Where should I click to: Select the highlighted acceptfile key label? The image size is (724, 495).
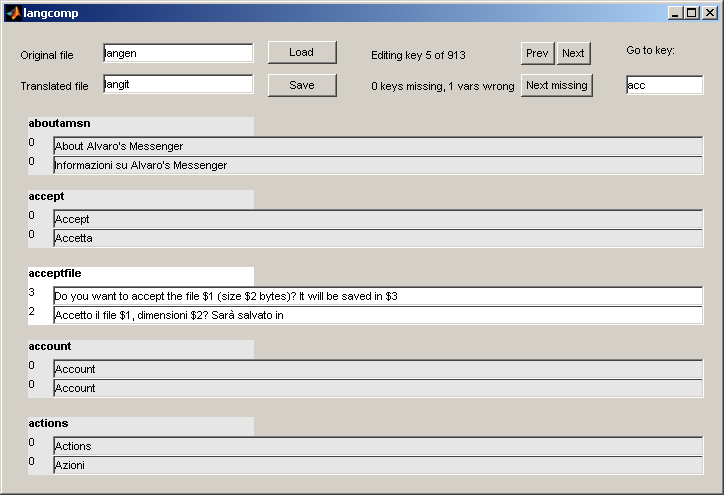(140, 273)
